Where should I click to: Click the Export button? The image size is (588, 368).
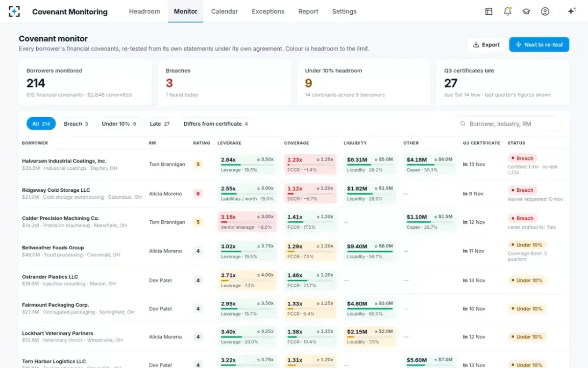[x=486, y=45]
